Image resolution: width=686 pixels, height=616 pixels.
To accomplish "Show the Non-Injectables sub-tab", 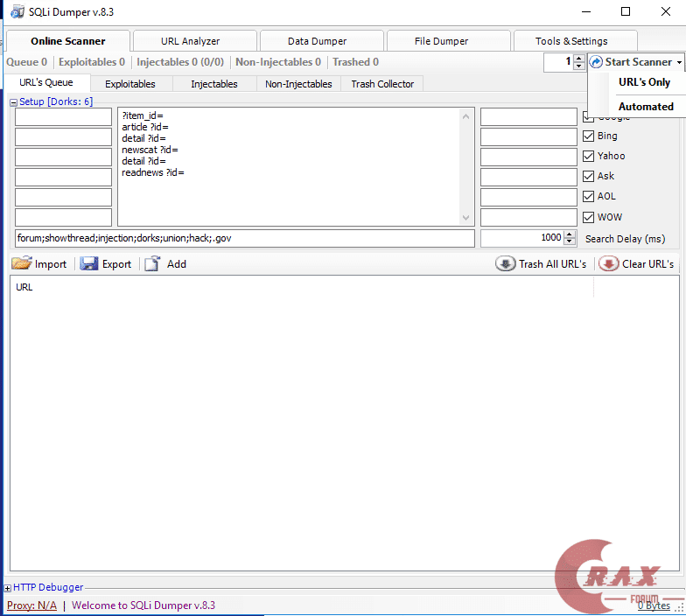I will tap(298, 84).
